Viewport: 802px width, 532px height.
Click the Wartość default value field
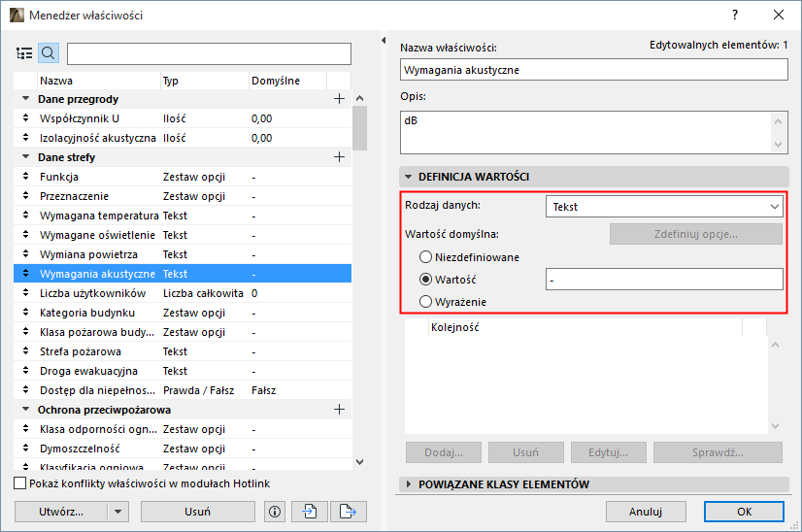click(x=664, y=280)
